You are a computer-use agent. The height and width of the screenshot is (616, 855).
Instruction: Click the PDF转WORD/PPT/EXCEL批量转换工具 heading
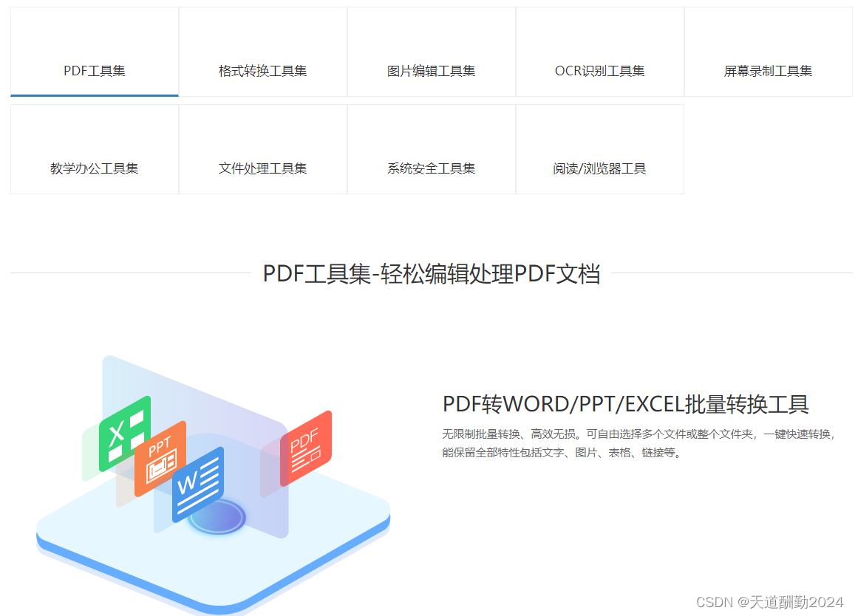[625, 404]
